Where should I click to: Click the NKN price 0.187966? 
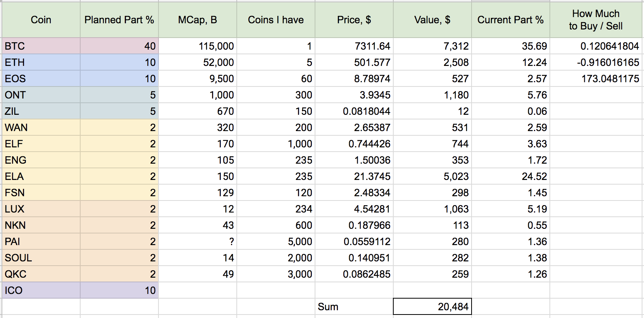[354, 225]
